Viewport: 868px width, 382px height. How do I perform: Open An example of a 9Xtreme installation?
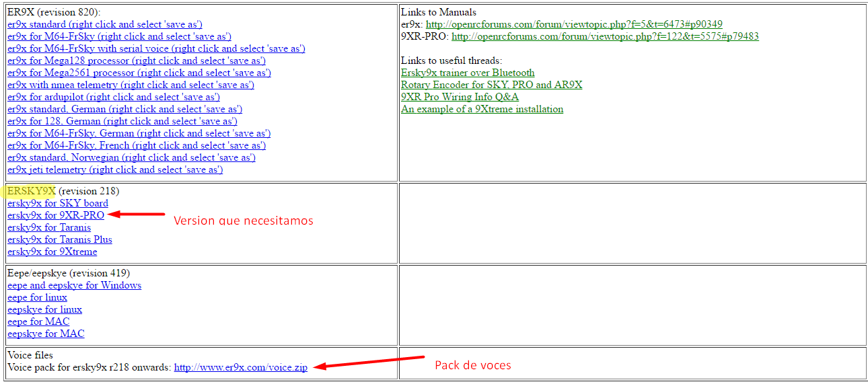click(x=482, y=109)
